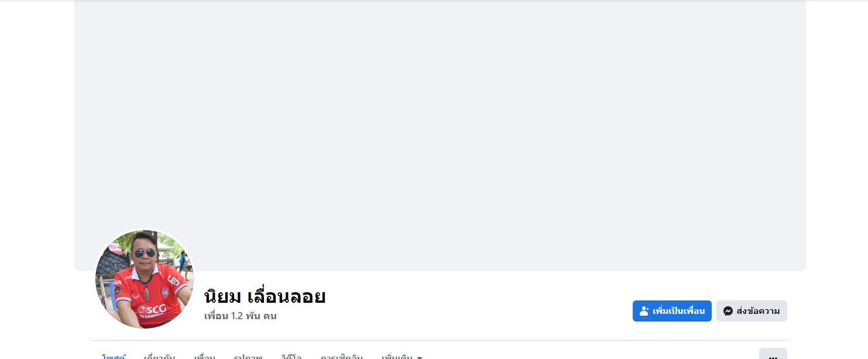Click the Messenger icon beside ส่งข้อความ

[x=728, y=311]
